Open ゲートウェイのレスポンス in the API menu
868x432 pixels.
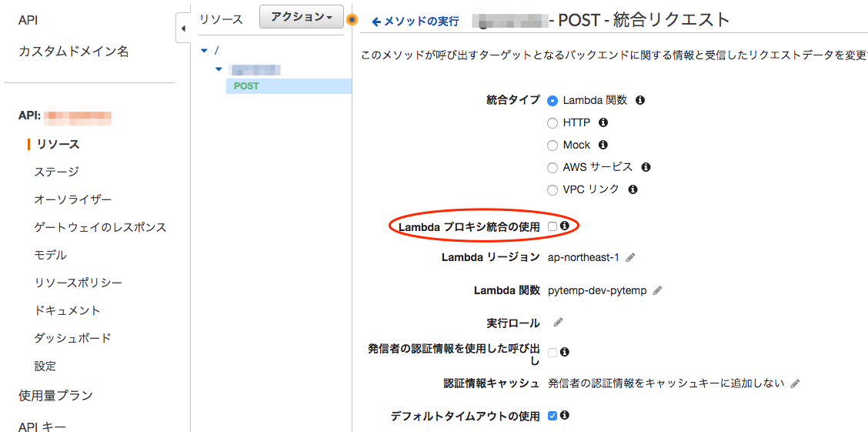point(100,227)
